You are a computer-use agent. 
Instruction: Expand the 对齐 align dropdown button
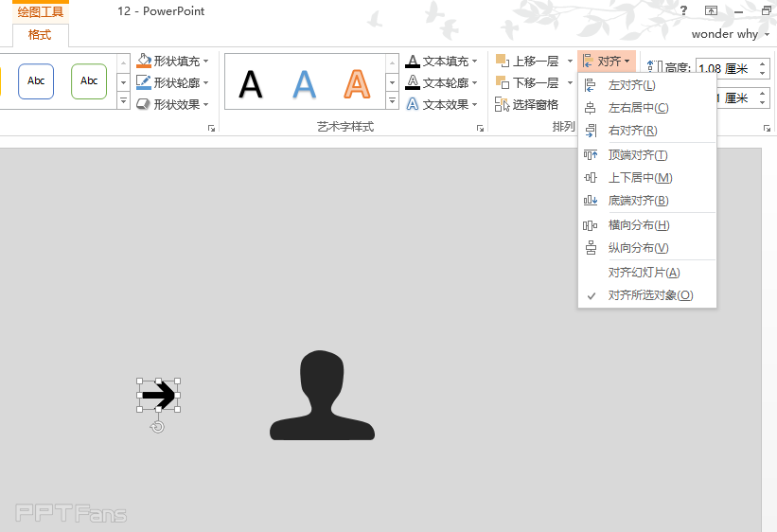point(607,62)
